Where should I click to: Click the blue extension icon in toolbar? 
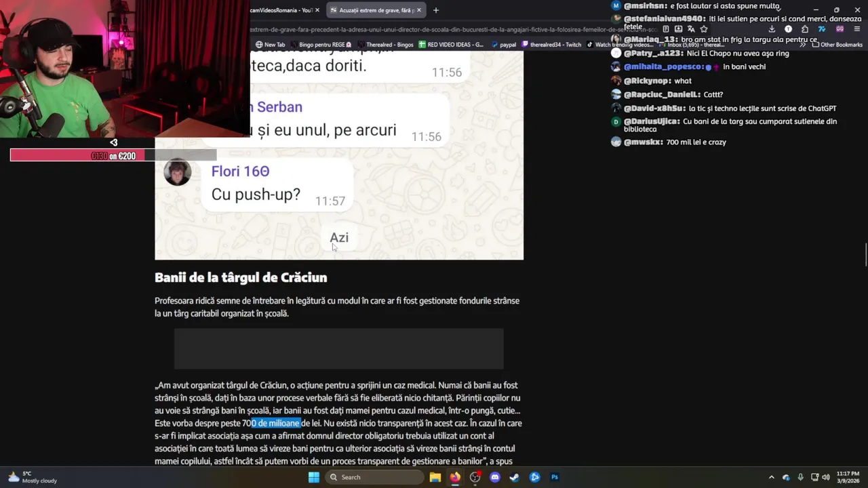pos(822,29)
